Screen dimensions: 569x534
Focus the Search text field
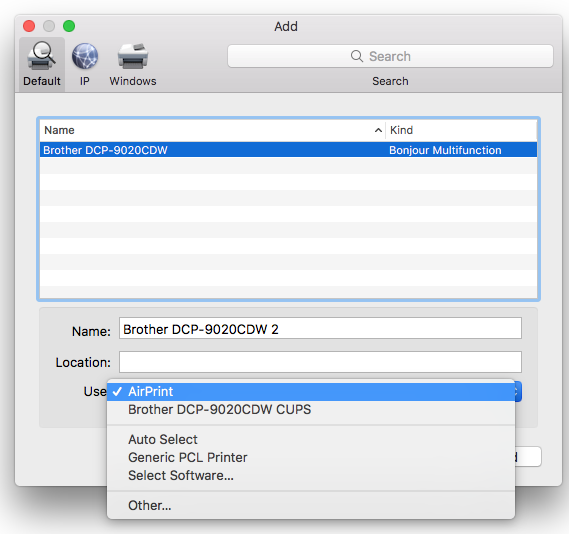[x=390, y=56]
